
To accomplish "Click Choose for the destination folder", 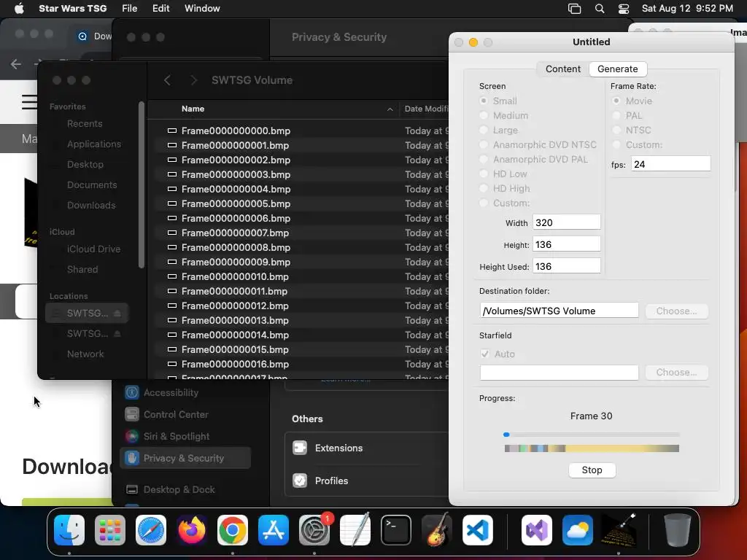I will pyautogui.click(x=676, y=311).
